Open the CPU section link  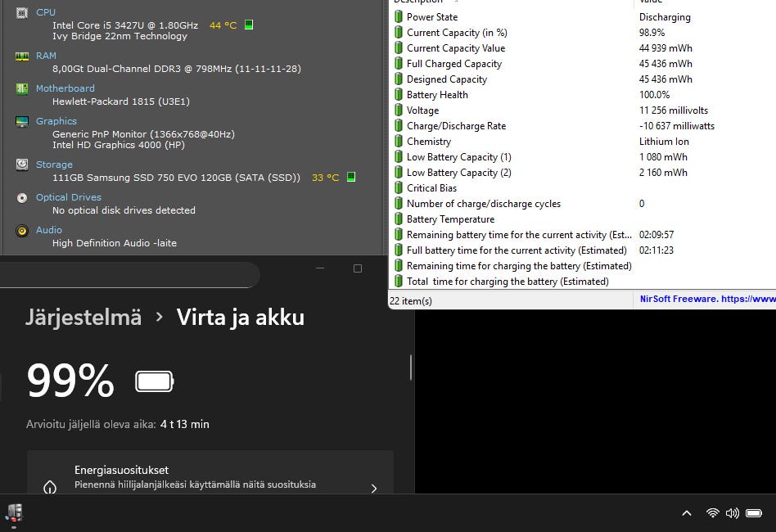(x=46, y=12)
